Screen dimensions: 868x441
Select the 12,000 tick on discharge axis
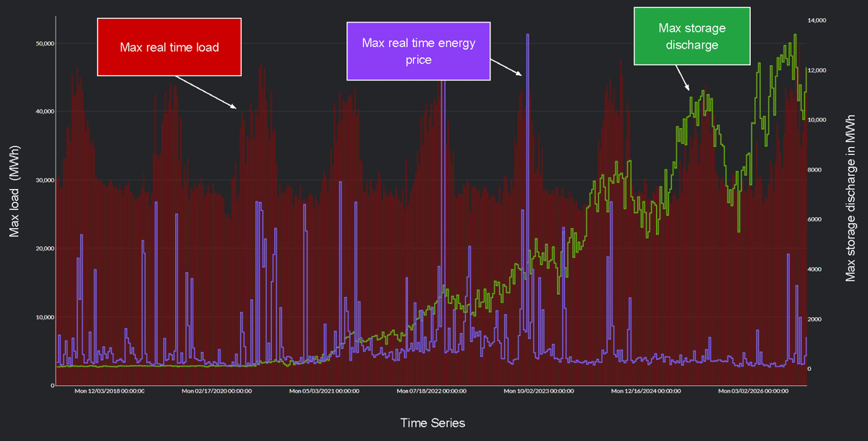[818, 70]
